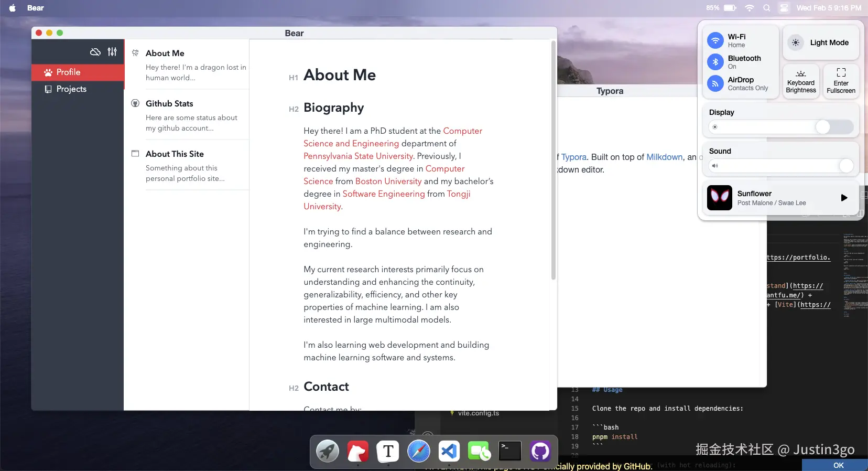The width and height of the screenshot is (868, 471).
Task: Open the About This Site note
Action: tap(187, 165)
